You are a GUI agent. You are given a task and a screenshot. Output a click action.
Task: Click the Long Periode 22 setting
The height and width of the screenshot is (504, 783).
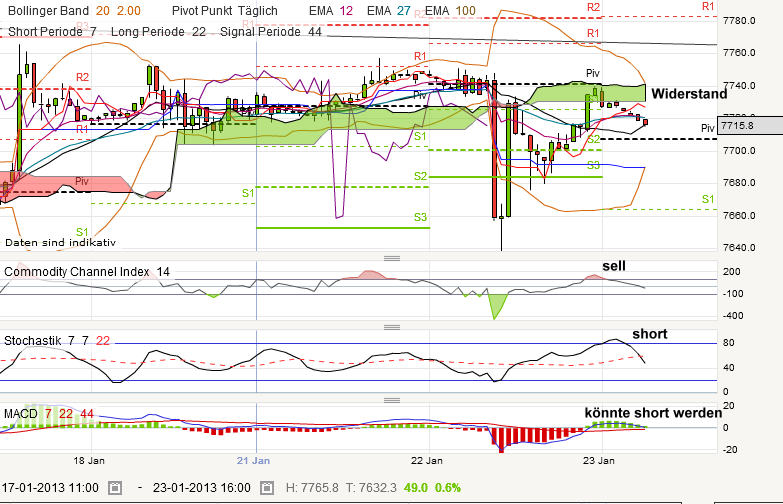158,31
